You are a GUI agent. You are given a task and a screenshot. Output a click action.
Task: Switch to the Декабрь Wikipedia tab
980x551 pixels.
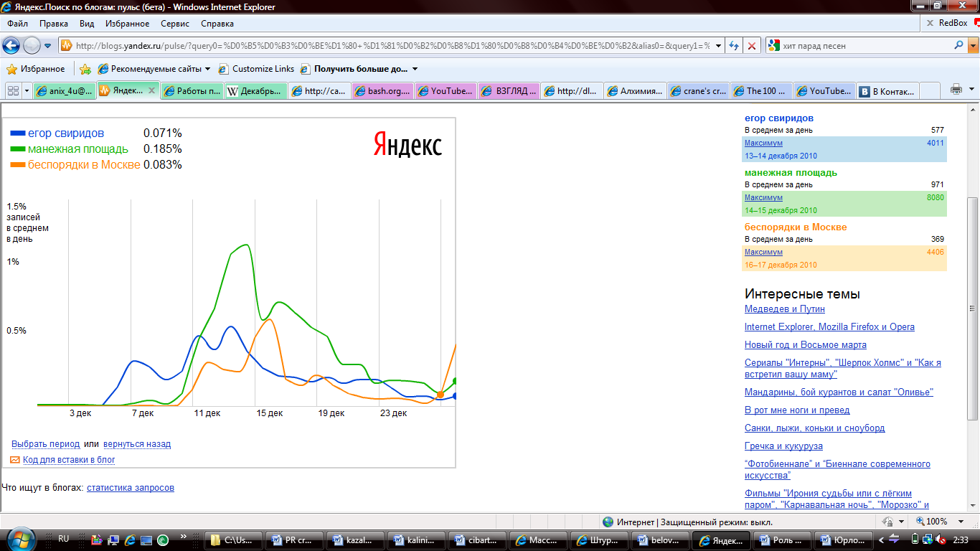click(x=255, y=91)
